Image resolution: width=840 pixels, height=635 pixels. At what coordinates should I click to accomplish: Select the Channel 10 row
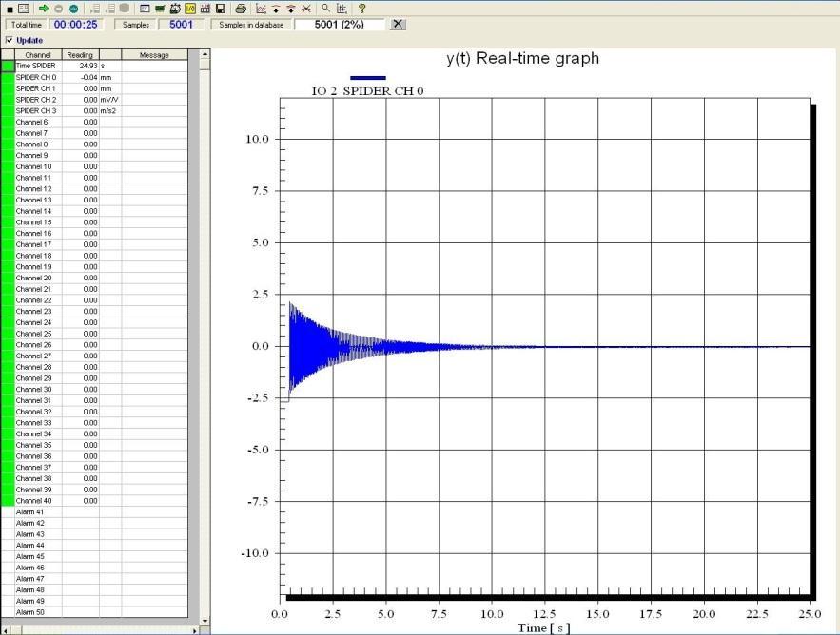tap(94, 166)
